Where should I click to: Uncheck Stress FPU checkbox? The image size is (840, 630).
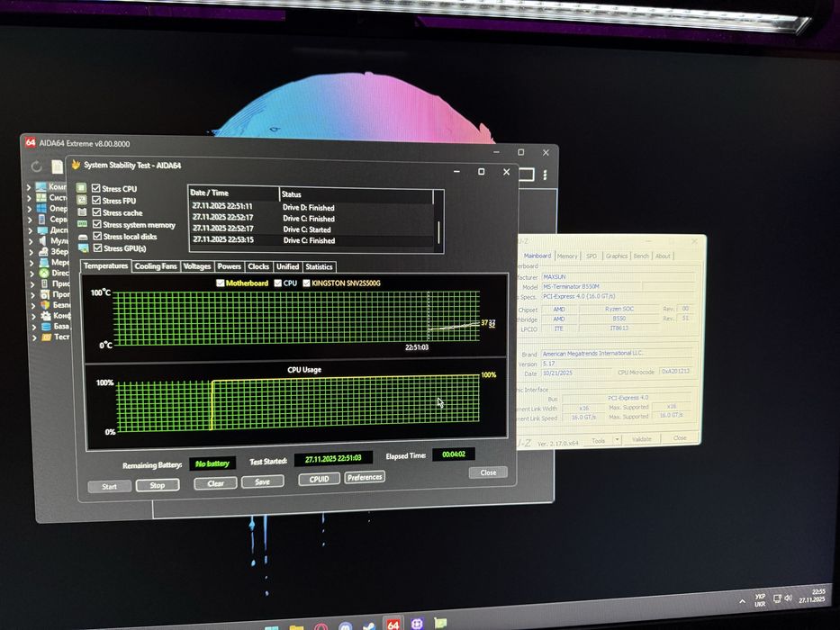click(x=96, y=200)
